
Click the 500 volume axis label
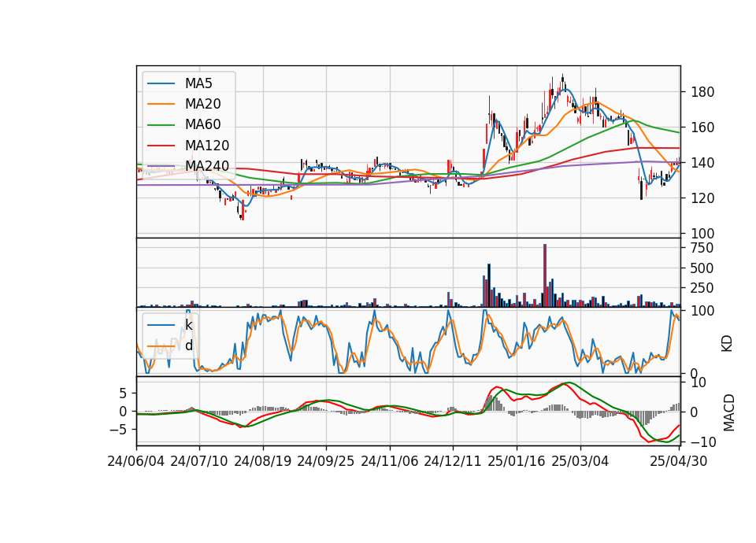tap(702, 268)
